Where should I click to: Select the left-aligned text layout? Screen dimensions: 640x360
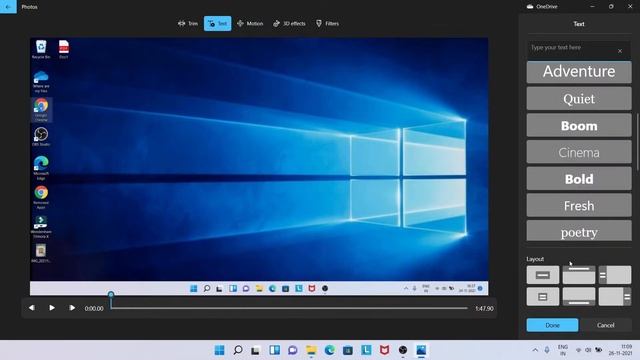point(615,275)
